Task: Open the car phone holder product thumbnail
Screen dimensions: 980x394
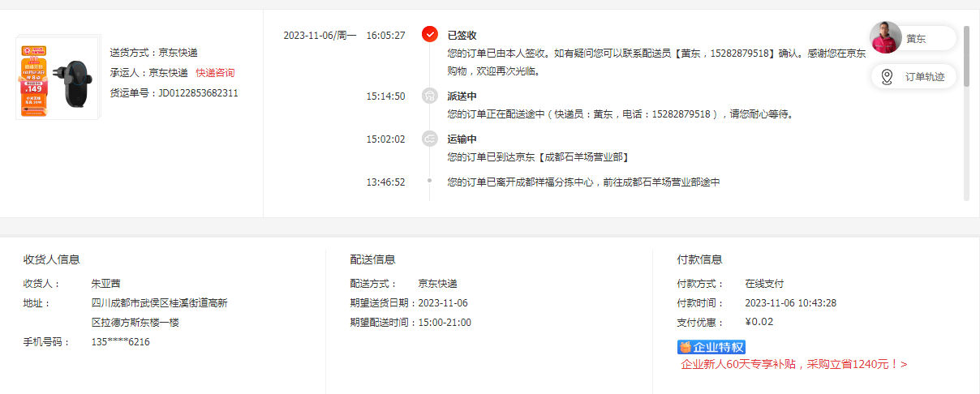Action: click(x=58, y=77)
